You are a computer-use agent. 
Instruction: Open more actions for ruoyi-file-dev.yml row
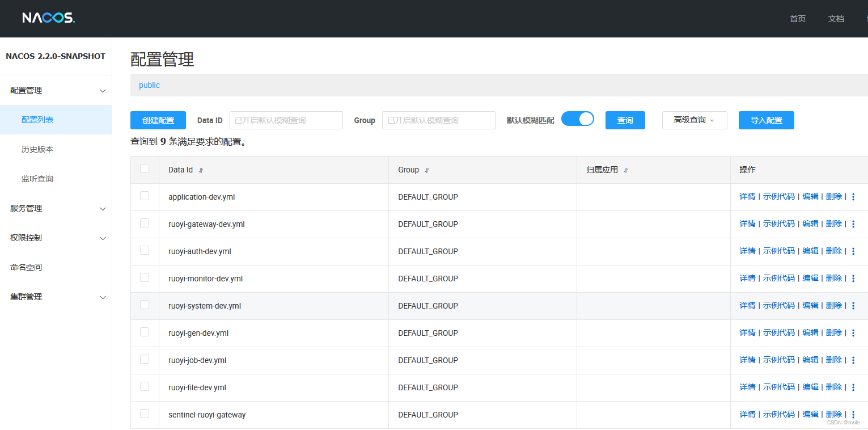853,387
